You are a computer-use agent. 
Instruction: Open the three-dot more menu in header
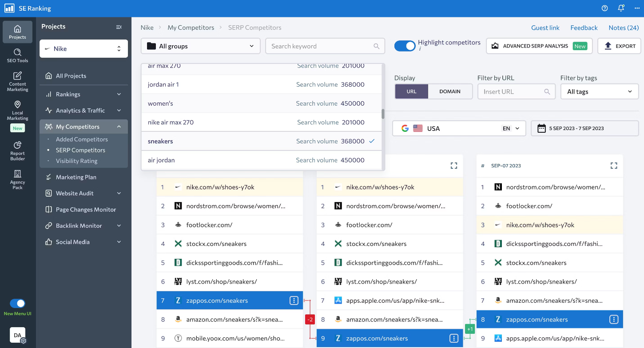tap(637, 8)
